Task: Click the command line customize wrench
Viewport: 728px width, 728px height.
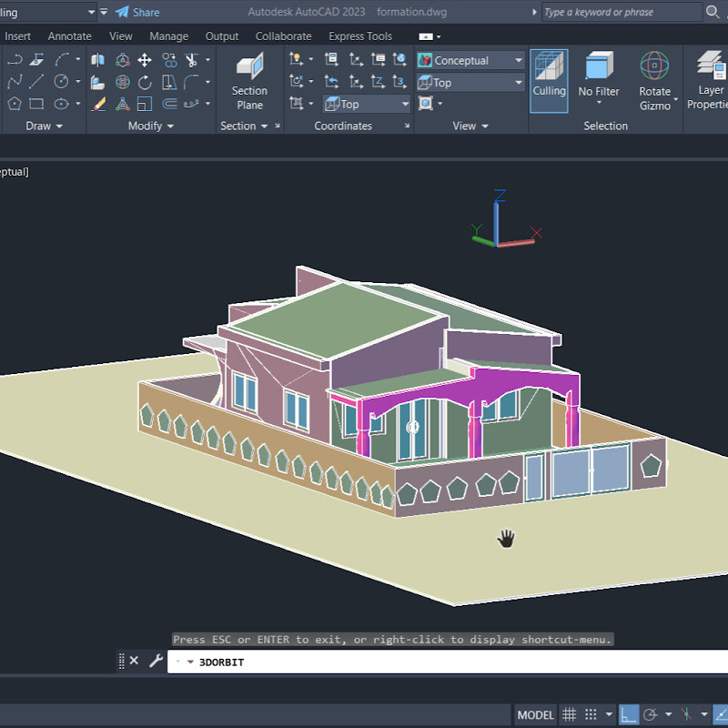Action: click(156, 662)
